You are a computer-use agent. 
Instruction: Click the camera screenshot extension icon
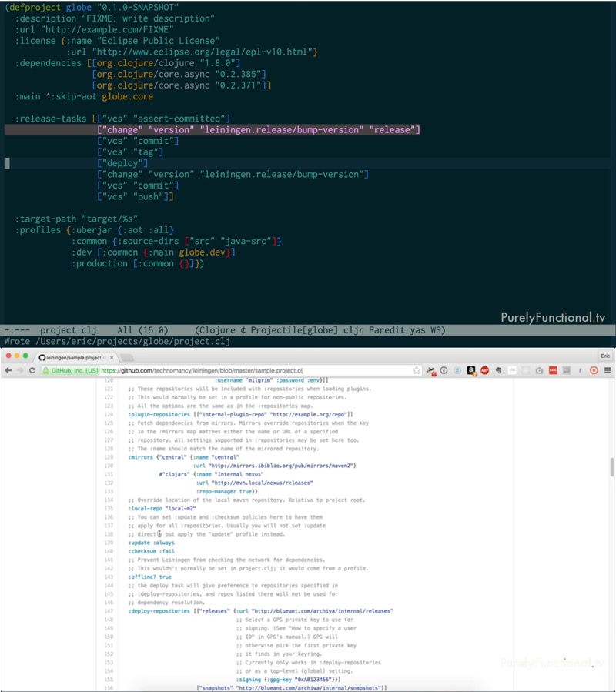539,370
